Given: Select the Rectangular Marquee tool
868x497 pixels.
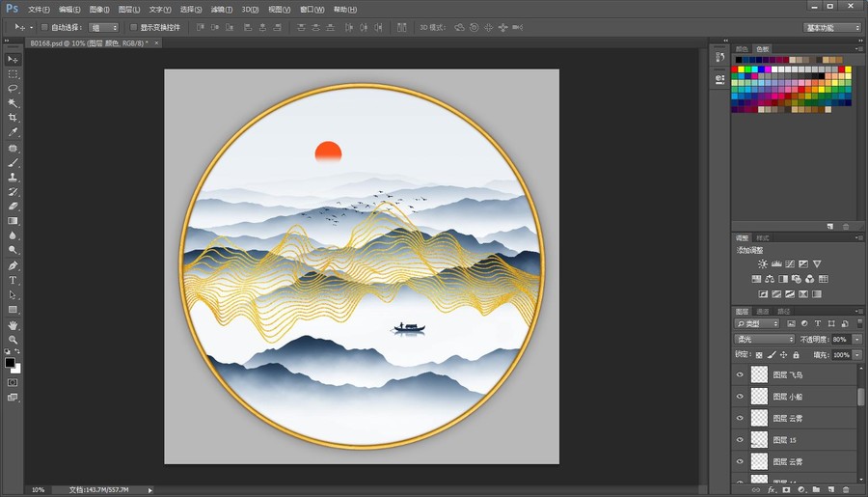Looking at the screenshot, I should [x=13, y=73].
